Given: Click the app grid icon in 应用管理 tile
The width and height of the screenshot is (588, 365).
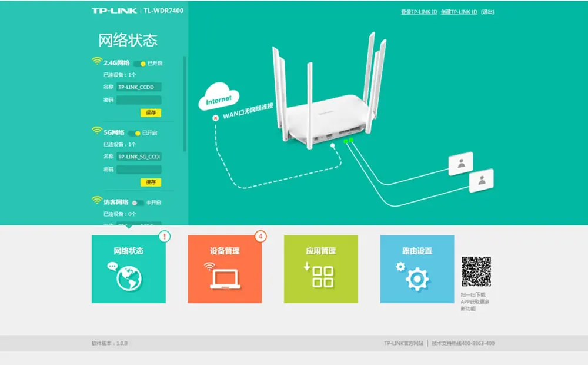Looking at the screenshot, I should pyautogui.click(x=322, y=277).
